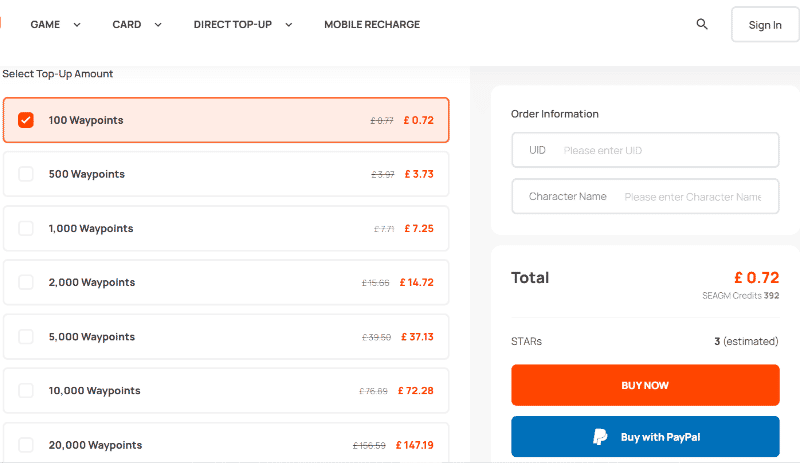Click Buy with PayPal button
Viewport: 800px width, 463px height.
pyautogui.click(x=645, y=436)
